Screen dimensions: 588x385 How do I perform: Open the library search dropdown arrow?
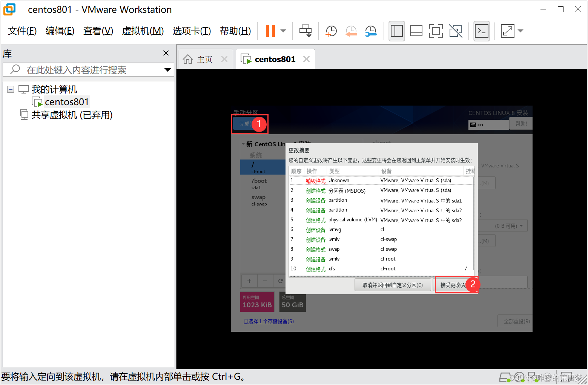pos(167,70)
